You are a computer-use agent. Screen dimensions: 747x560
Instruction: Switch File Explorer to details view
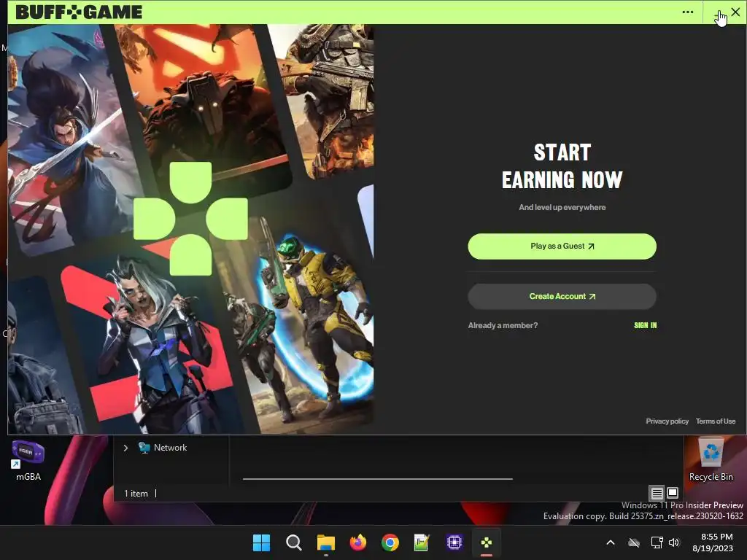[657, 493]
